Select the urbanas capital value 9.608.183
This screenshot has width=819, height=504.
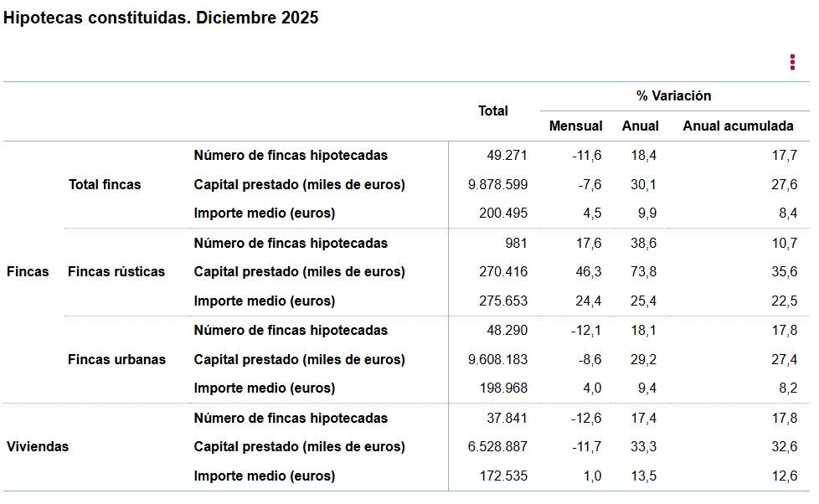498,360
